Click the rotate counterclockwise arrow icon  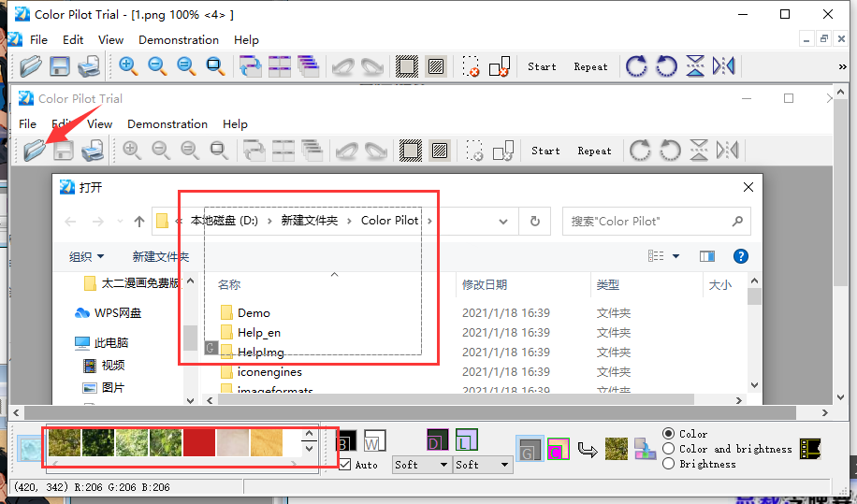tap(666, 66)
